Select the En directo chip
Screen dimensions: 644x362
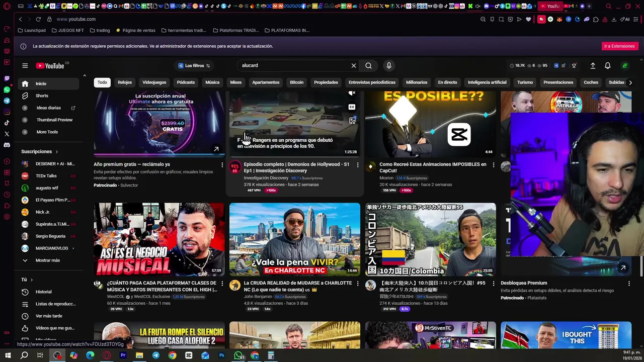tap(447, 82)
